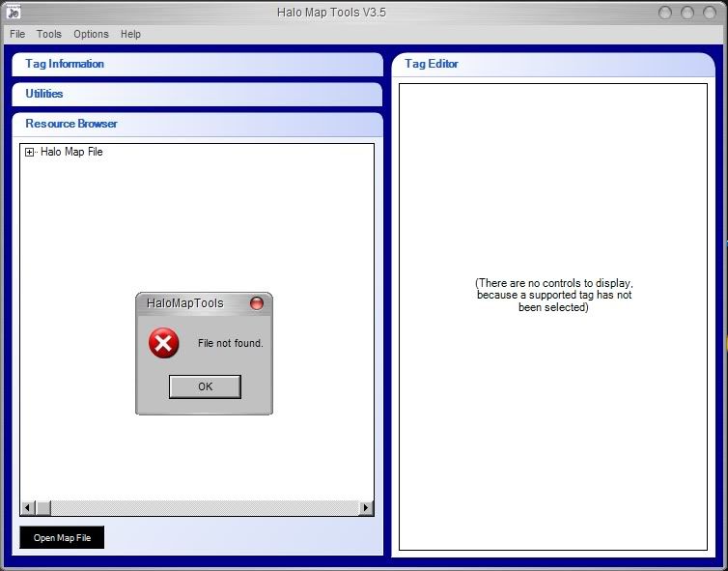Close the Halo Map Tools main window
Screen dimensions: 728x571
710,13
